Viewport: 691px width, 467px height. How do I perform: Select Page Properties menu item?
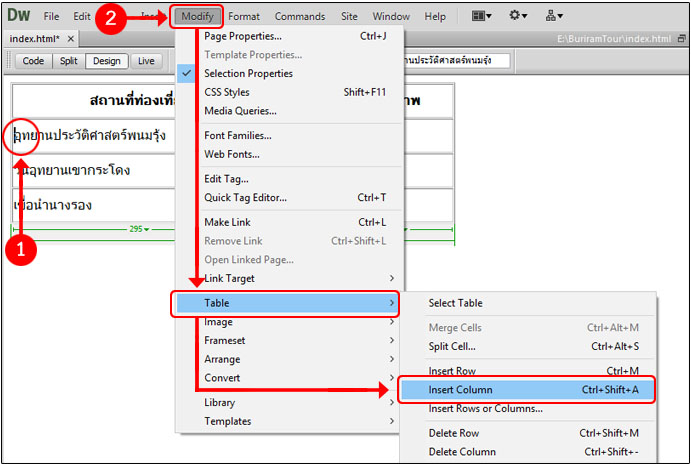tap(244, 36)
